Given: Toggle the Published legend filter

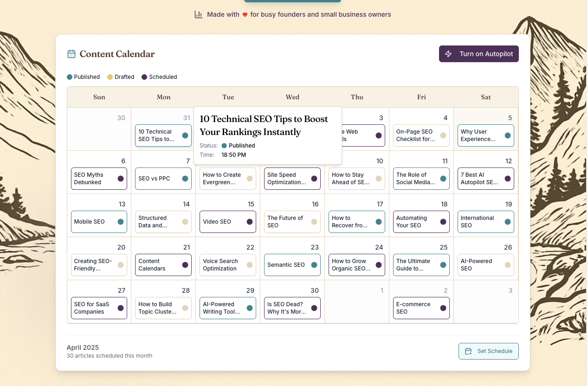Looking at the screenshot, I should point(83,77).
